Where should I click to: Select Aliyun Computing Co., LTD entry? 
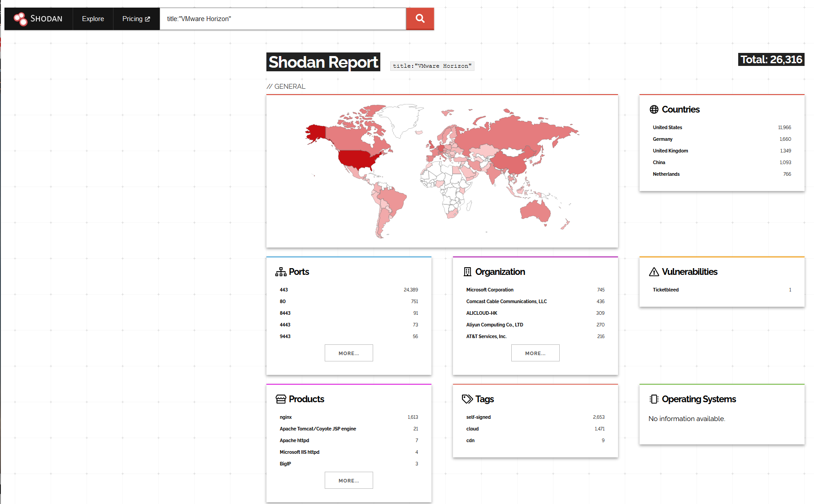click(535, 325)
